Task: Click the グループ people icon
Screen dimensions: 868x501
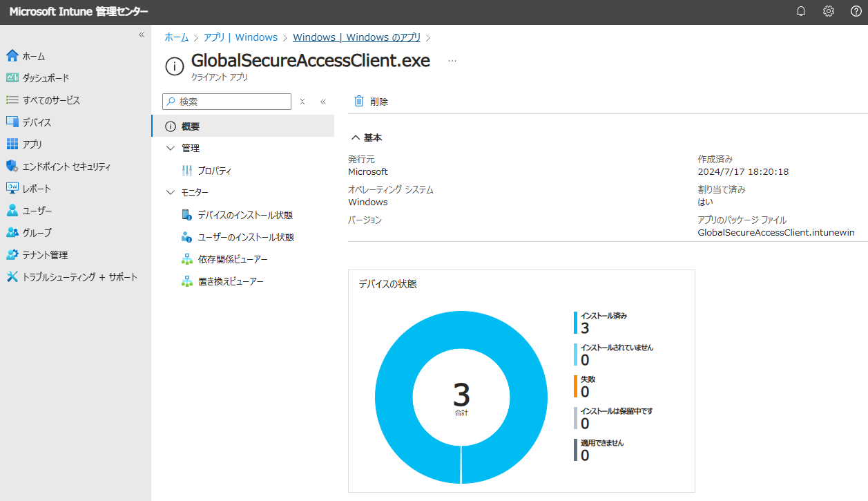Action: [x=12, y=233]
